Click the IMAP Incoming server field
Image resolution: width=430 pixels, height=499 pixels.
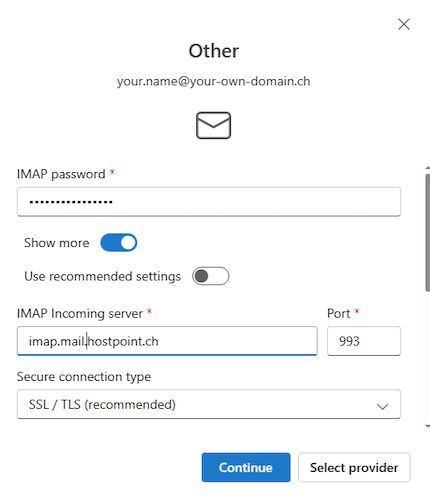(x=167, y=341)
